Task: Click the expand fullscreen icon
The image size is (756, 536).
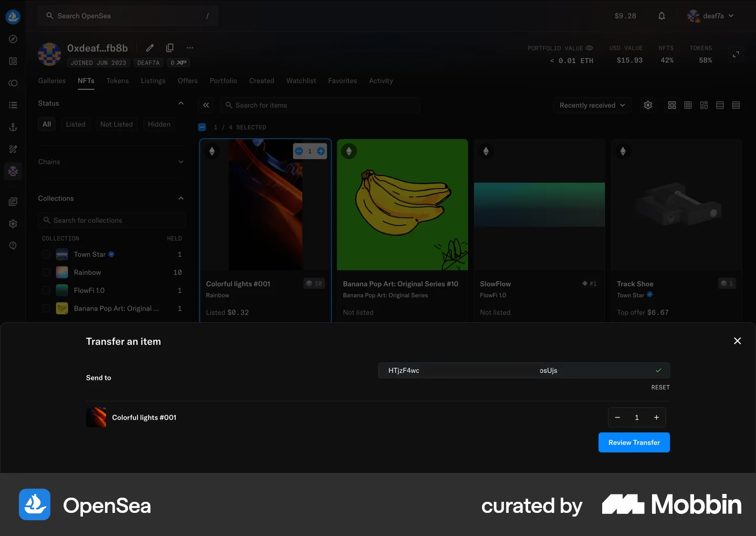Action: pyautogui.click(x=736, y=54)
